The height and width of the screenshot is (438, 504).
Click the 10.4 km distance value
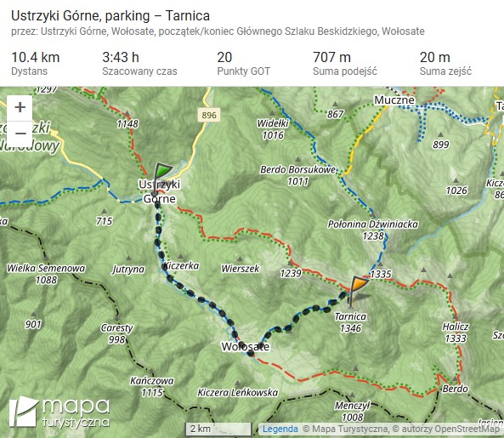(36, 58)
